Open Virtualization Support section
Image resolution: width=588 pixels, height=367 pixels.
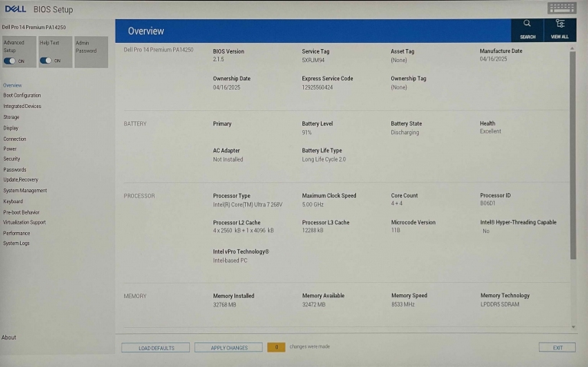pos(24,222)
